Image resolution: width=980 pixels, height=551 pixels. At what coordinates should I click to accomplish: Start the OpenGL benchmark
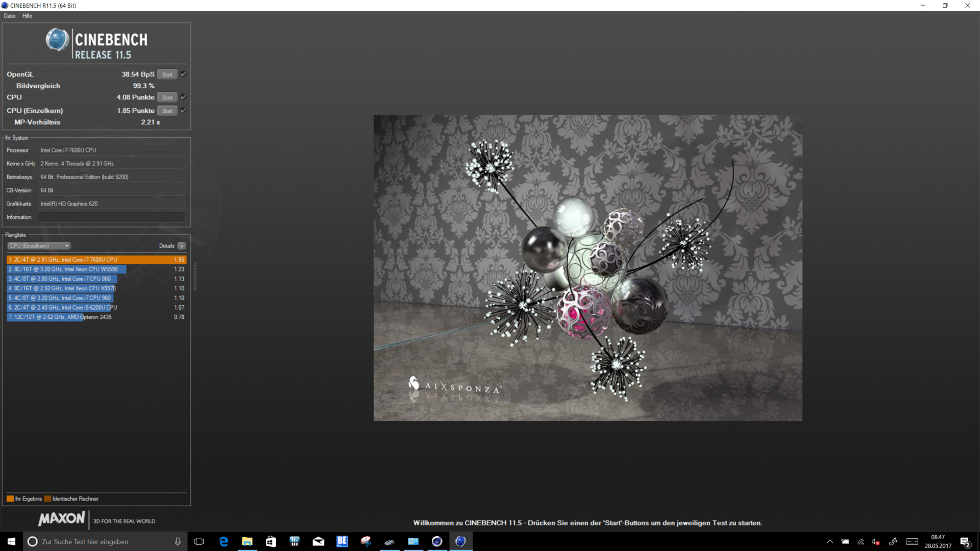[167, 74]
